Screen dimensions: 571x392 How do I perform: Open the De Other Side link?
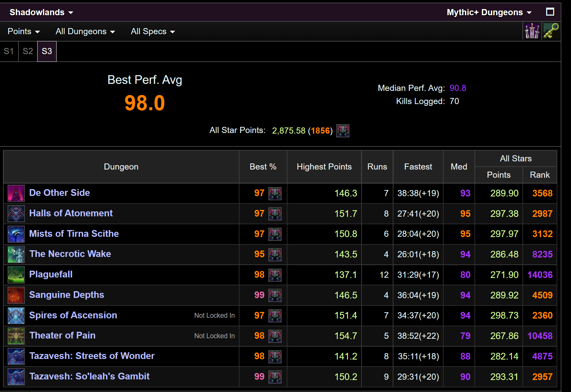pyautogui.click(x=59, y=193)
